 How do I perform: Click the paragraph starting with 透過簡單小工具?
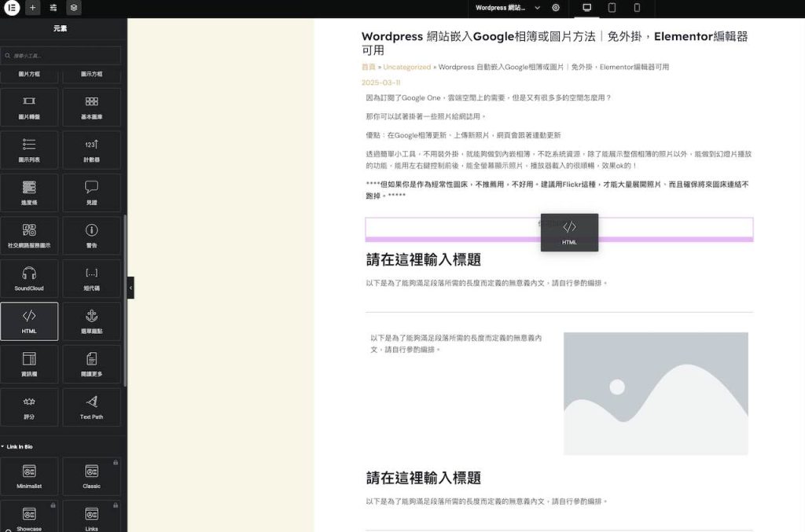[559, 160]
